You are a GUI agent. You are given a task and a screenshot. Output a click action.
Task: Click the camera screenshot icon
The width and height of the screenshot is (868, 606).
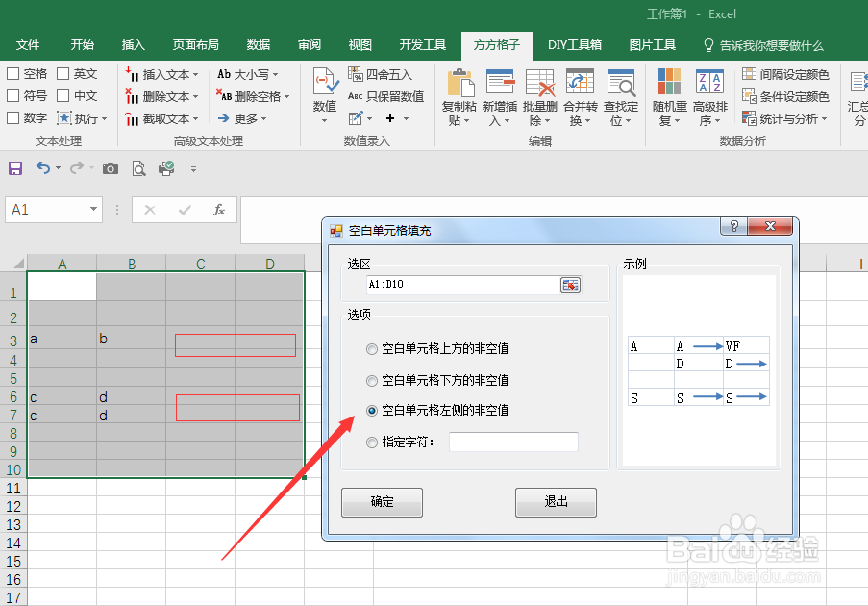click(x=111, y=168)
